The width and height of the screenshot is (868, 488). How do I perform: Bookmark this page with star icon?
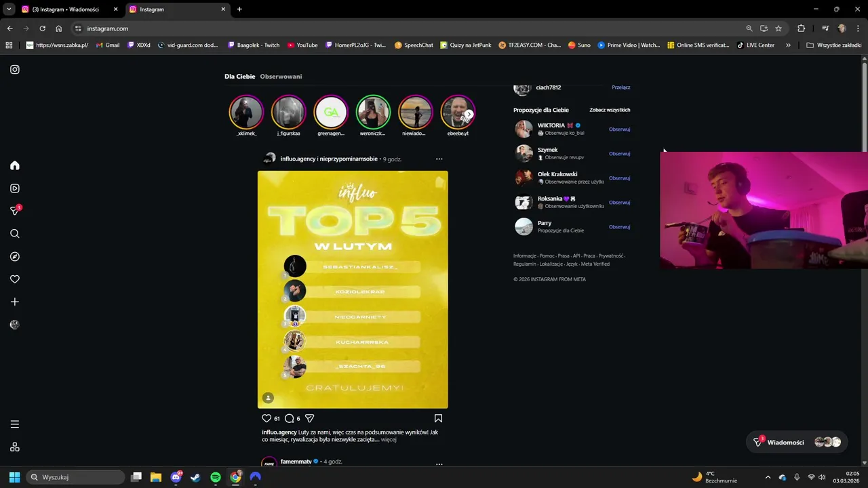pos(778,28)
